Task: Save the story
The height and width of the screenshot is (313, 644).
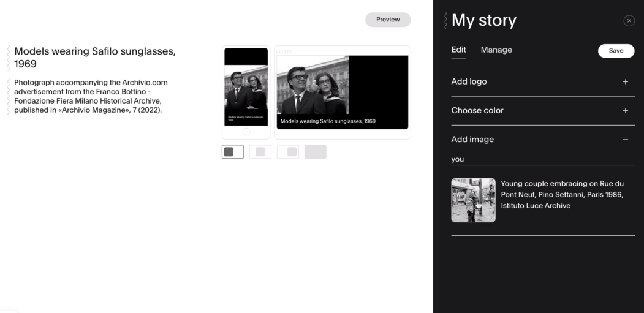Action: pos(616,50)
